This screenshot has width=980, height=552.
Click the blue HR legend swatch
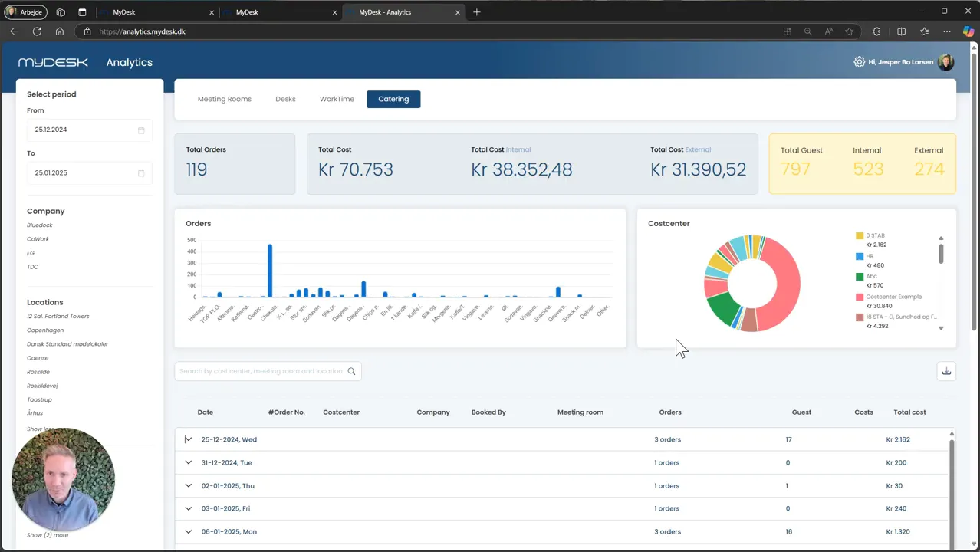click(860, 256)
